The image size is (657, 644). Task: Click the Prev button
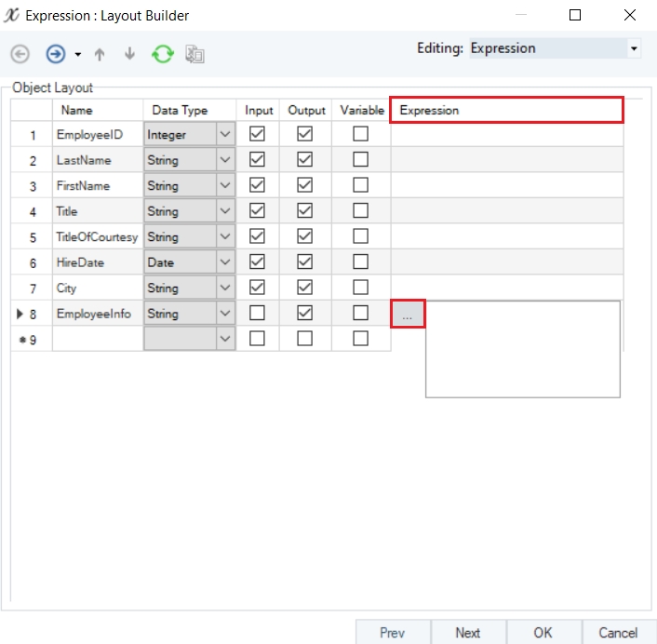(x=393, y=632)
